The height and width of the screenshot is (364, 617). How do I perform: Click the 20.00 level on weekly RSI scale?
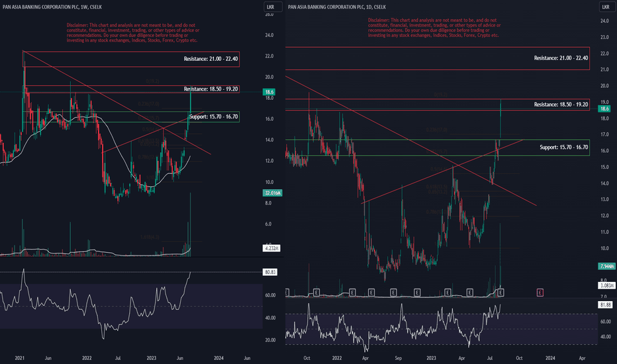(x=270, y=340)
